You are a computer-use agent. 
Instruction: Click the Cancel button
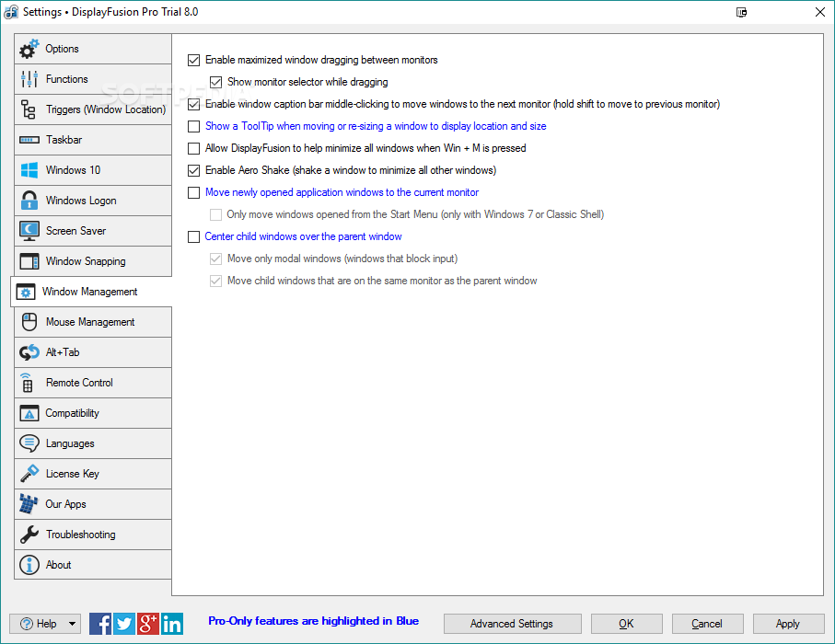(x=707, y=624)
